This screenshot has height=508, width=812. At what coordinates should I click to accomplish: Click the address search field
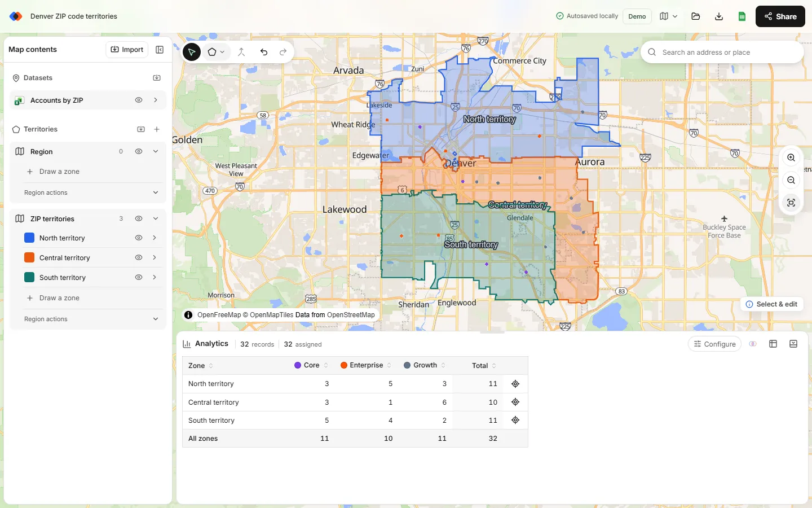click(722, 52)
